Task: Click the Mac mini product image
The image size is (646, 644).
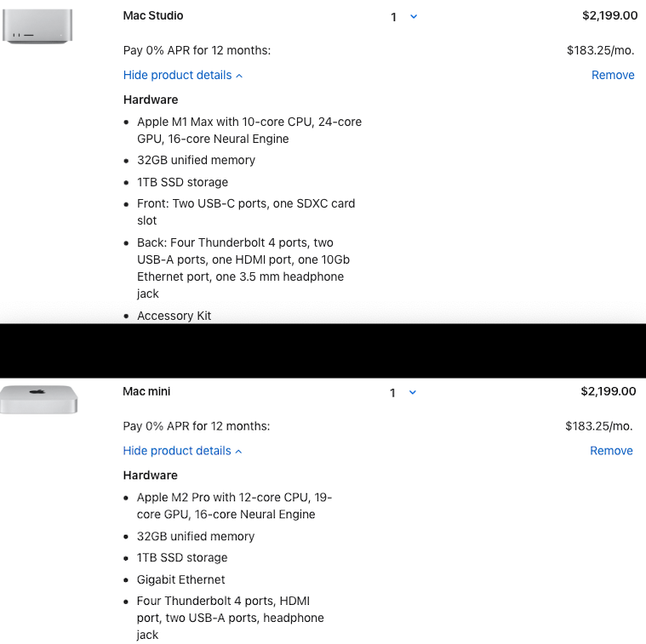Action: tap(39, 400)
